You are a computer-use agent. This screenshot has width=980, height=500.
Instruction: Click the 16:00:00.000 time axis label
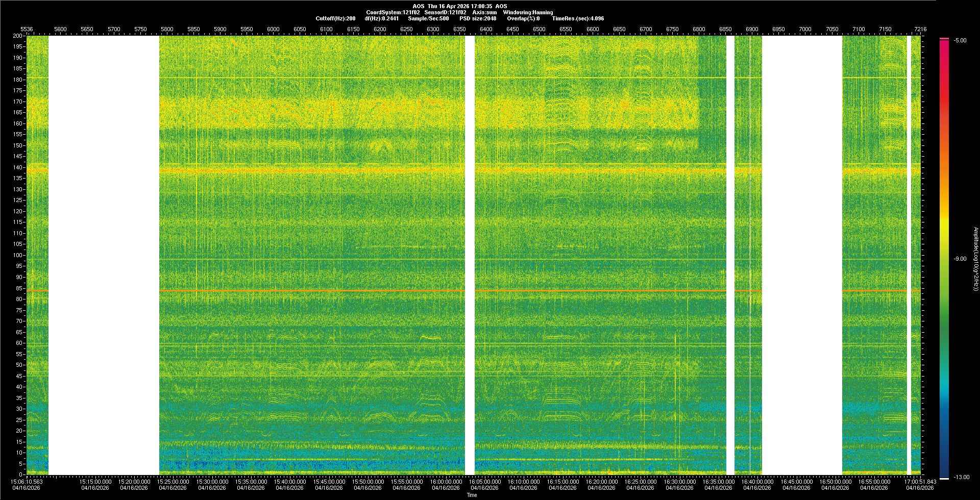(446, 482)
